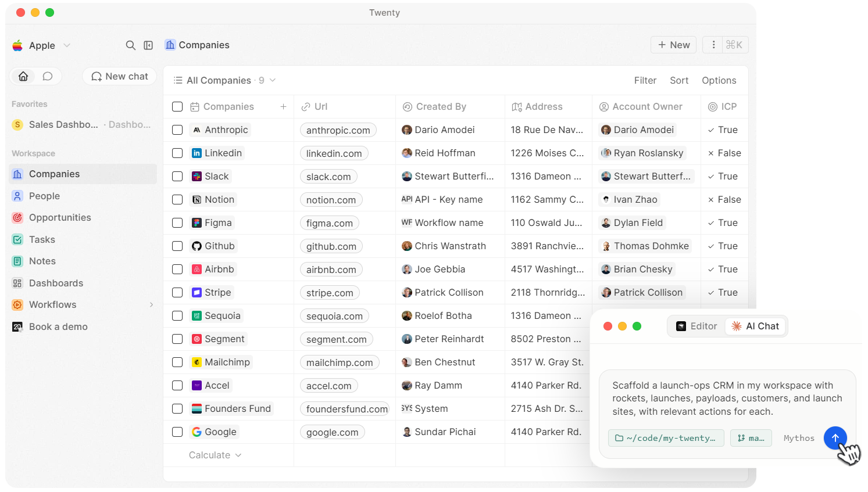Open the anthropic.com link

(338, 130)
